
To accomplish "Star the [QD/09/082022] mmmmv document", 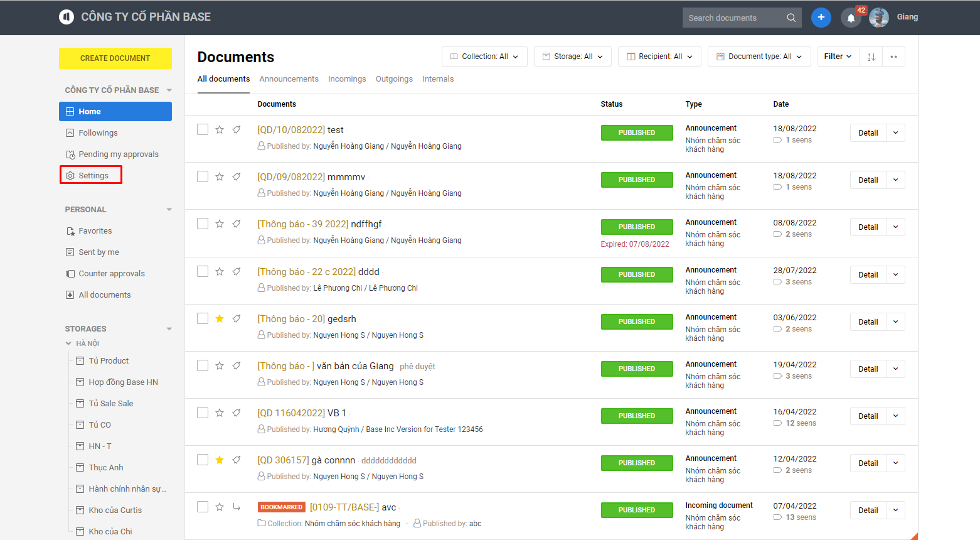I will [220, 176].
